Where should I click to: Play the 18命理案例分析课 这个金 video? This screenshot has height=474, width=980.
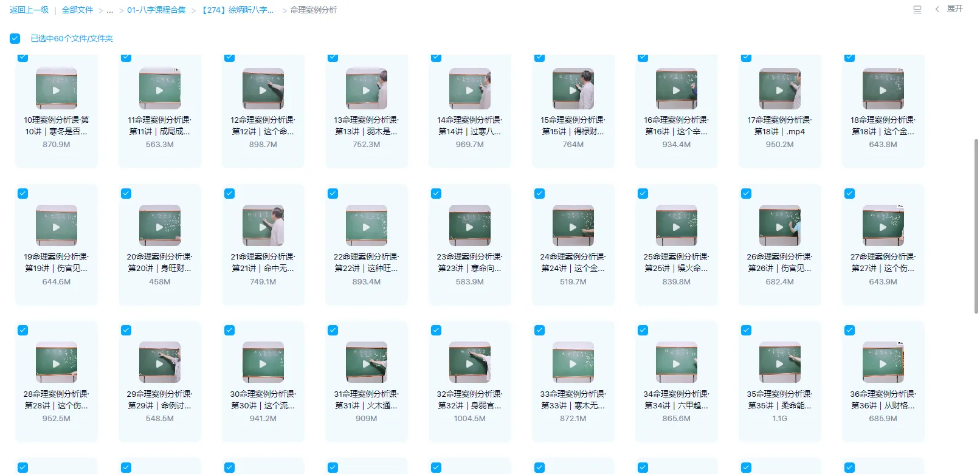pos(883,90)
